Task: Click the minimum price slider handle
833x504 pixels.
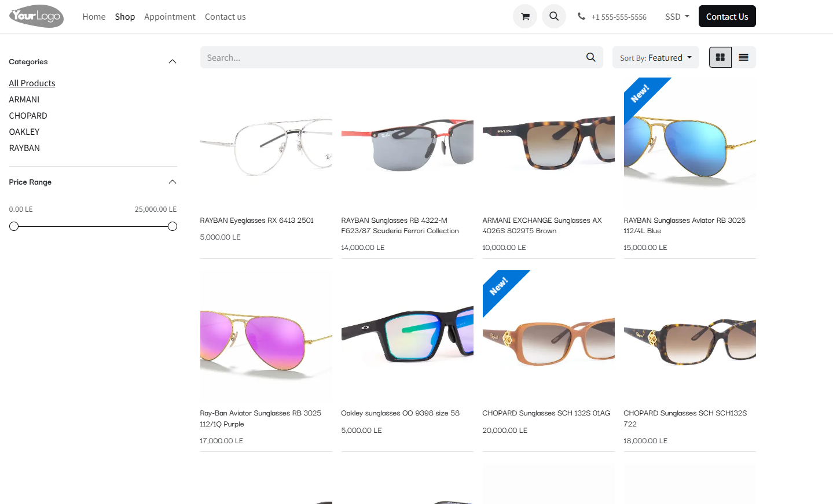Action: (x=14, y=226)
